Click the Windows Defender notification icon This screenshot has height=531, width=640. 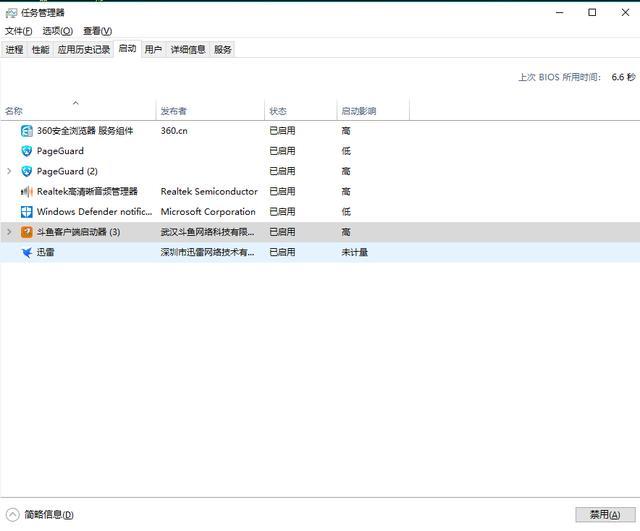[x=27, y=212]
